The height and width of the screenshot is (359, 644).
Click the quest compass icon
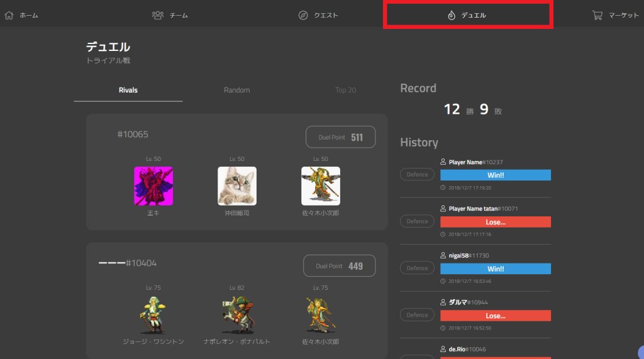[303, 15]
